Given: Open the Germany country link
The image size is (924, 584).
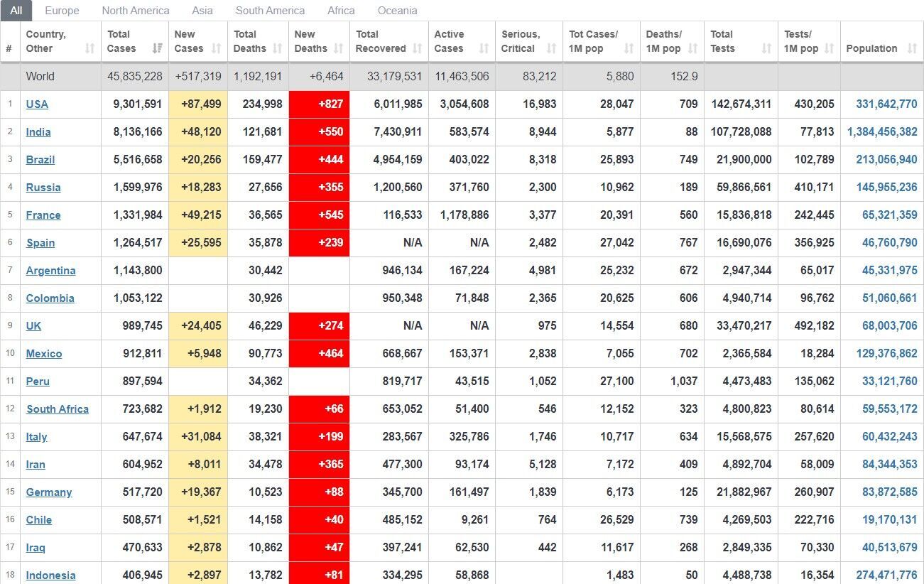Looking at the screenshot, I should (x=49, y=492).
